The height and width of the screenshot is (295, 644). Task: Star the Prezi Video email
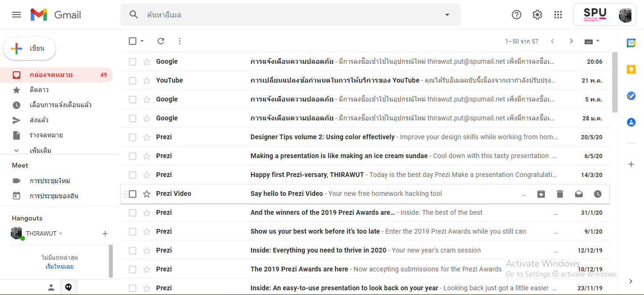(147, 194)
